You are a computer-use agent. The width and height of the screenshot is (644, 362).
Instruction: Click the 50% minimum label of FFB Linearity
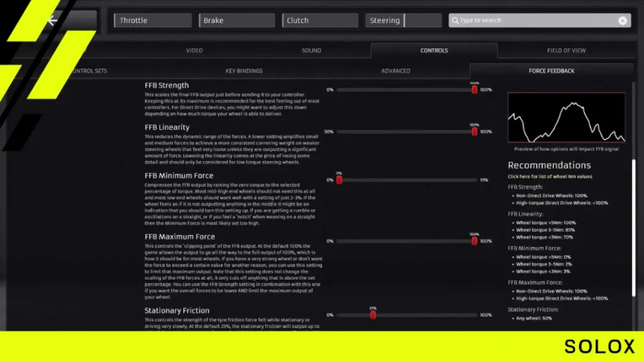[x=328, y=132]
